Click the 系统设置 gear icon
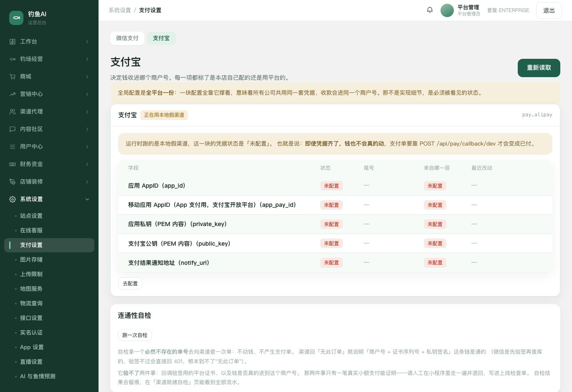Screen dimensions: 572x392 click(x=13, y=199)
